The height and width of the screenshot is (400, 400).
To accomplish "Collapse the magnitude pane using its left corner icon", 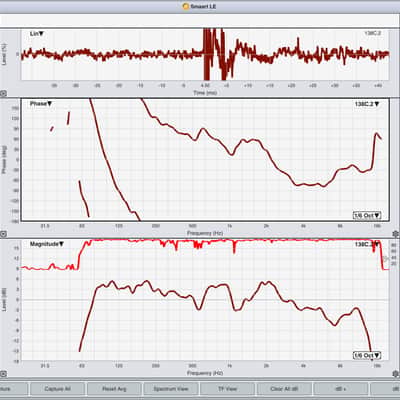I will tap(3, 373).
